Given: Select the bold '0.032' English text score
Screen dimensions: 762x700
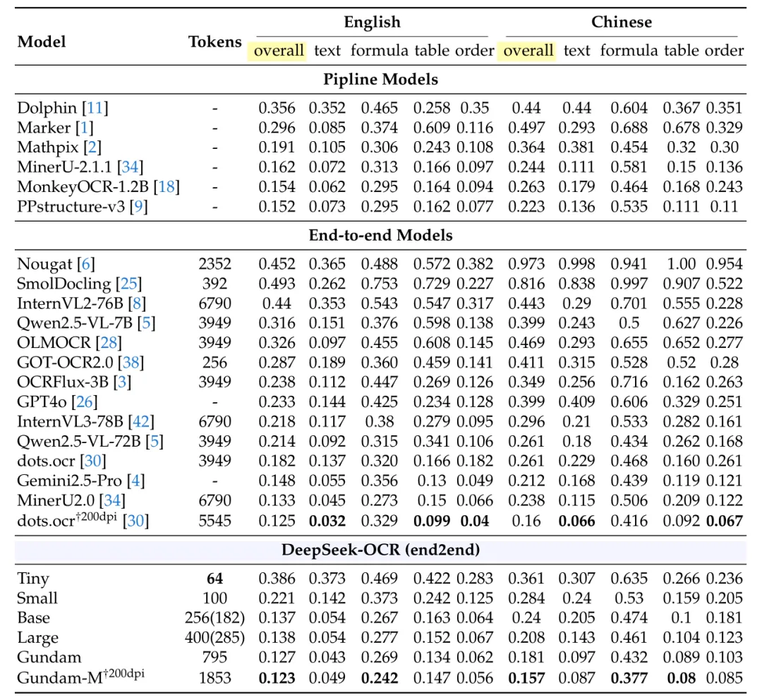Looking at the screenshot, I should pos(327,521).
